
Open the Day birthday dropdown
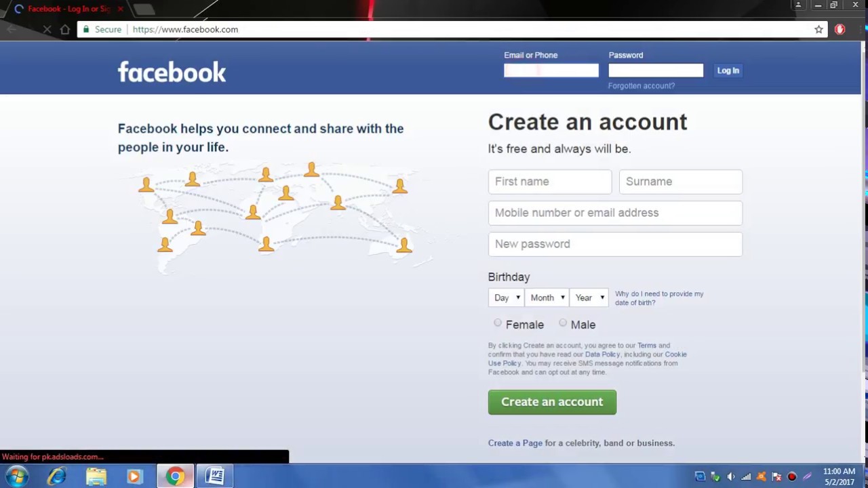506,298
